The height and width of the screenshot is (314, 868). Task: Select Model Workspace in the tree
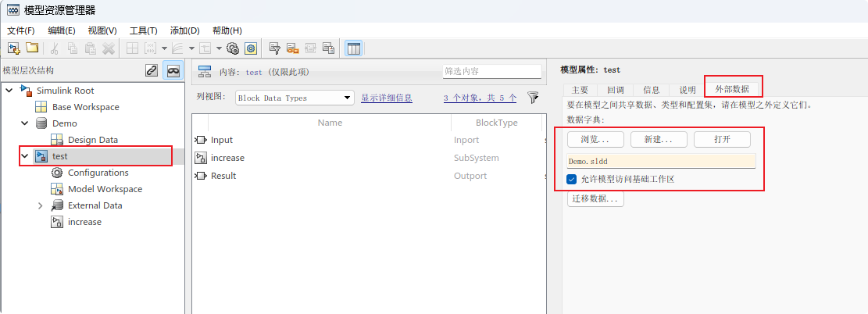pos(105,189)
